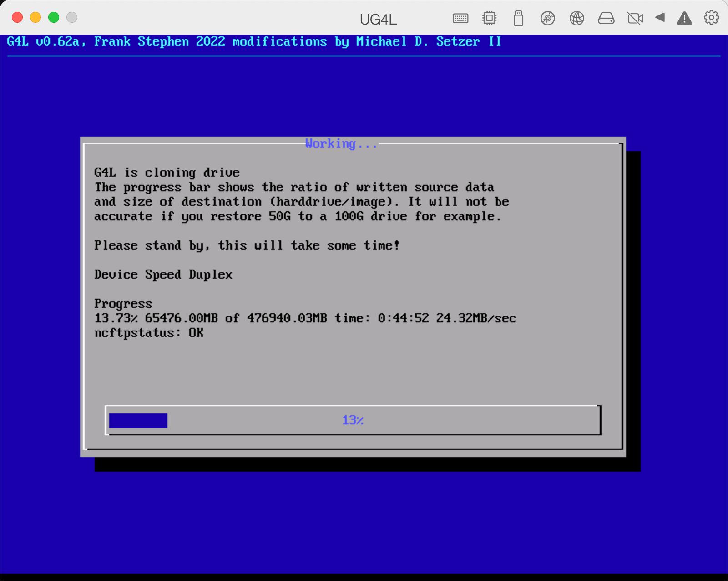The image size is (728, 581).
Task: Click the '13%' label inside progress bar
Action: click(353, 420)
